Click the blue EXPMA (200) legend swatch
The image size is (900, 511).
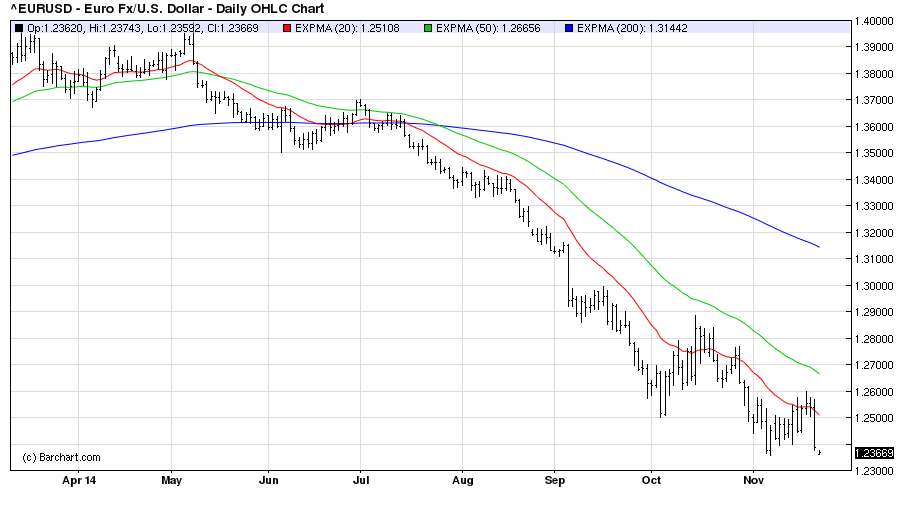click(569, 28)
